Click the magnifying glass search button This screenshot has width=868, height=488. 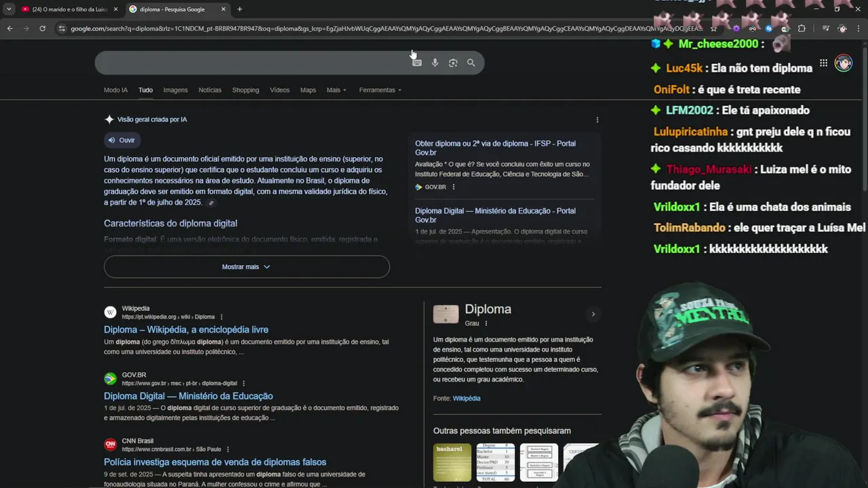(x=471, y=63)
